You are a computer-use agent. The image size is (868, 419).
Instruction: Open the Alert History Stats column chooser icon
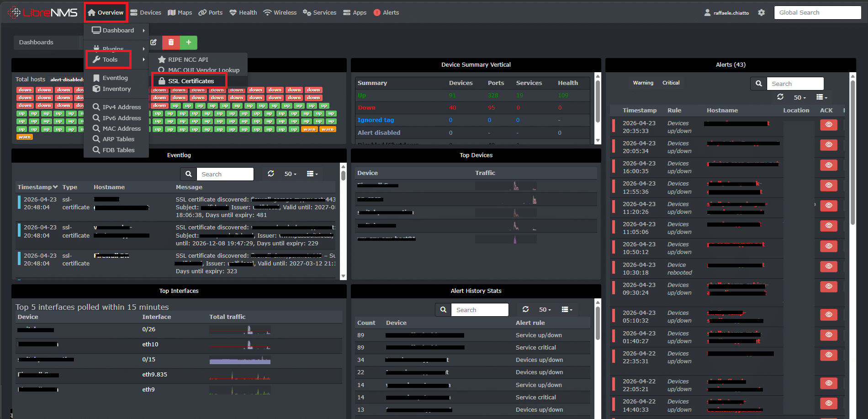[567, 310]
